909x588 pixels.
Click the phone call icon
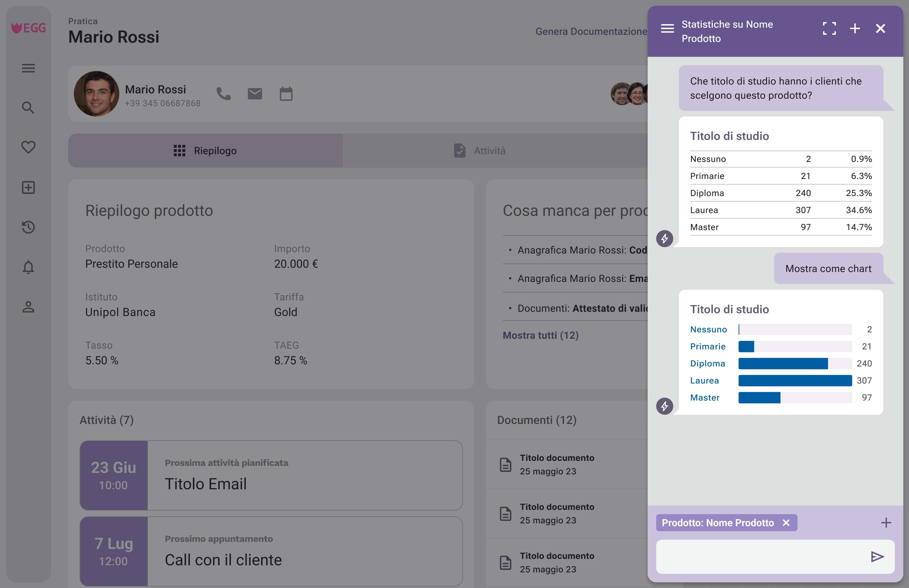[223, 94]
